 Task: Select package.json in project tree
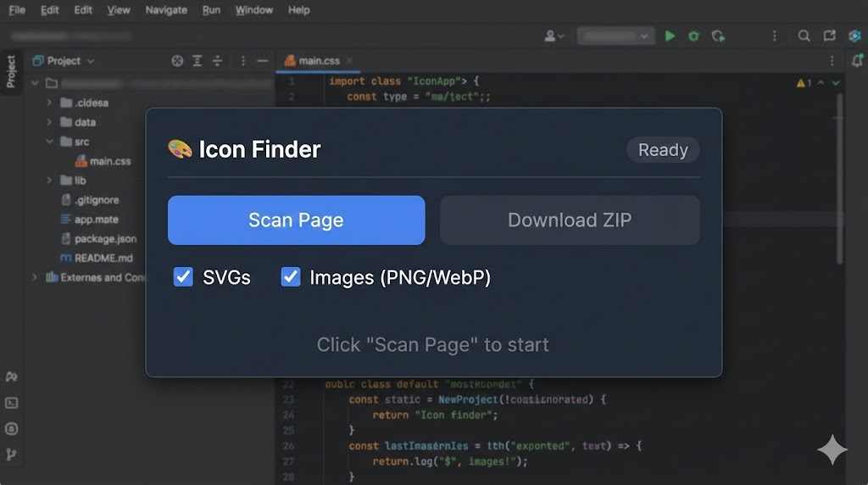tap(104, 239)
